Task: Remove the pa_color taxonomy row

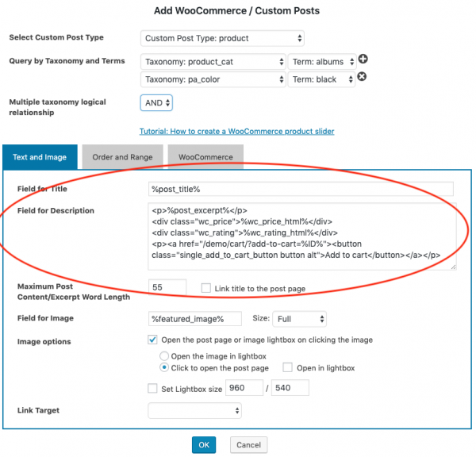Action: [362, 77]
